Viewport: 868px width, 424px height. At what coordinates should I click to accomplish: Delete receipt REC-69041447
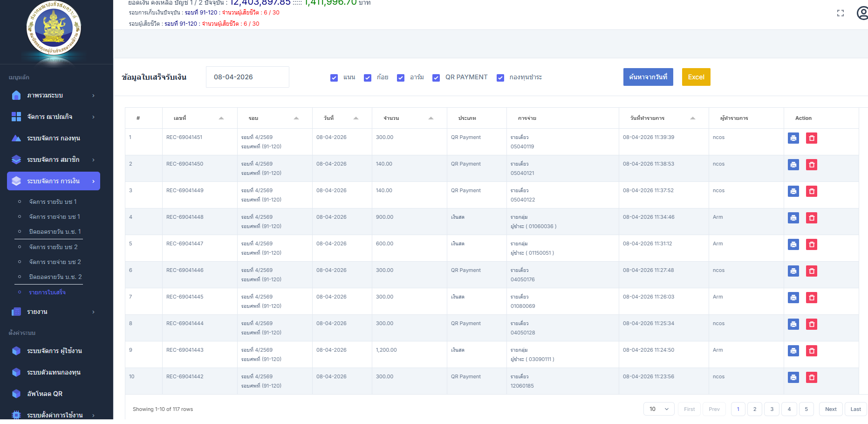click(812, 244)
